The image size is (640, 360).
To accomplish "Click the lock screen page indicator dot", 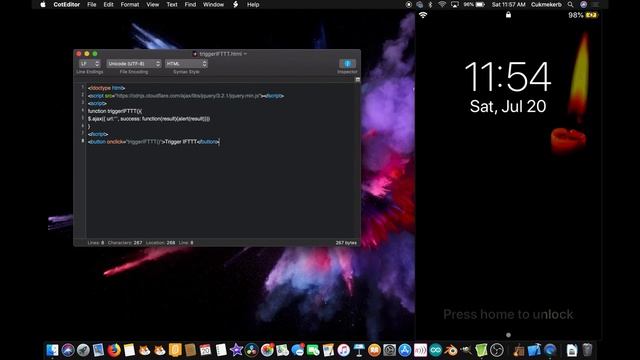I will pos(508,335).
